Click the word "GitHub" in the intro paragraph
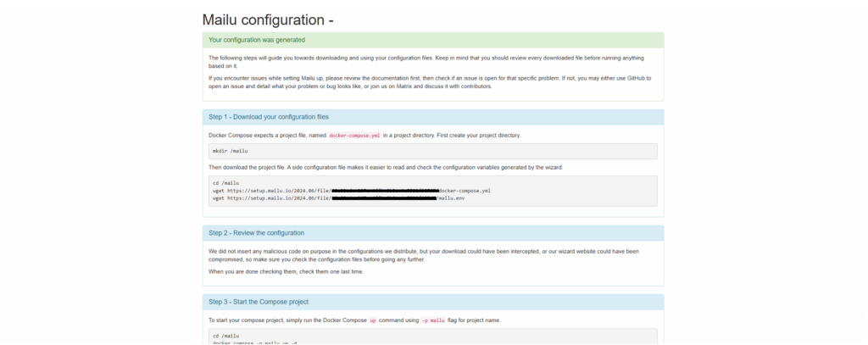Screen dimensions: 868x345 pyautogui.click(x=634, y=78)
